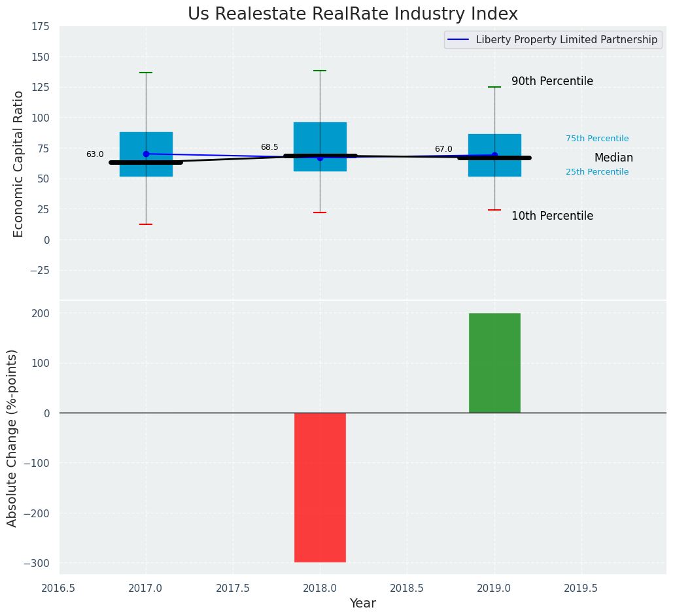Viewport: 673px width, 616px height.
Task: Select the 10th Percentile annotation
Action: pos(552,216)
